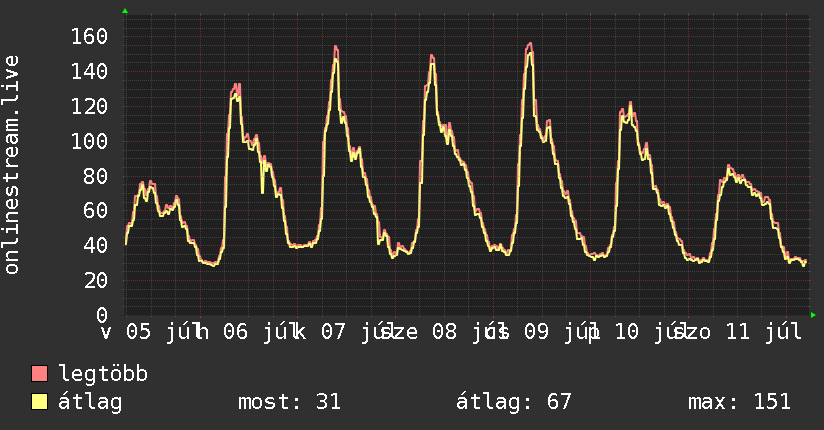This screenshot has width=824, height=430.
Task: Click the y-axis label 20
Action: [96, 280]
